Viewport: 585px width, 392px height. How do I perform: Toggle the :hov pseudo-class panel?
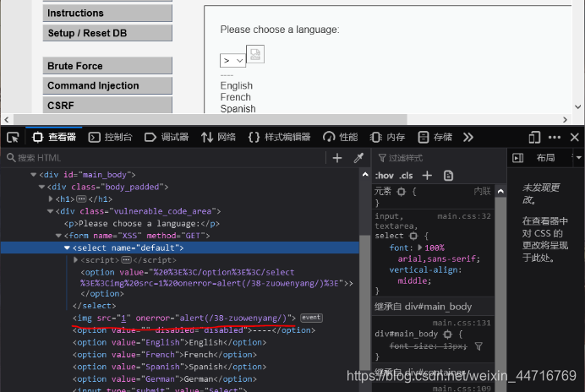[385, 176]
